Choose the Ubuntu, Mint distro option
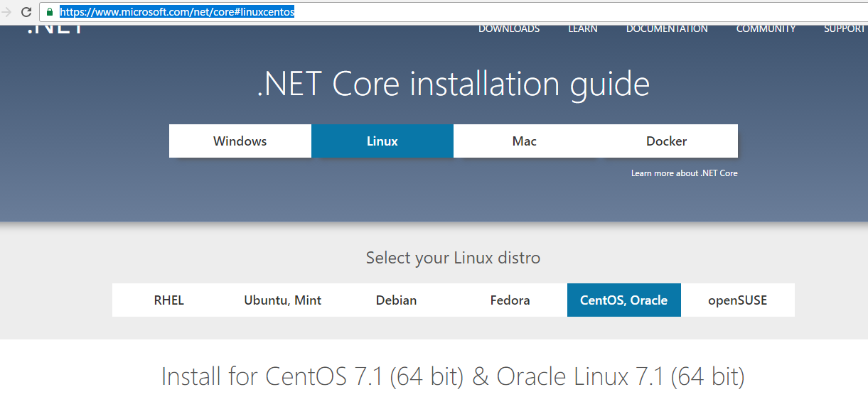The width and height of the screenshot is (868, 414). click(283, 300)
